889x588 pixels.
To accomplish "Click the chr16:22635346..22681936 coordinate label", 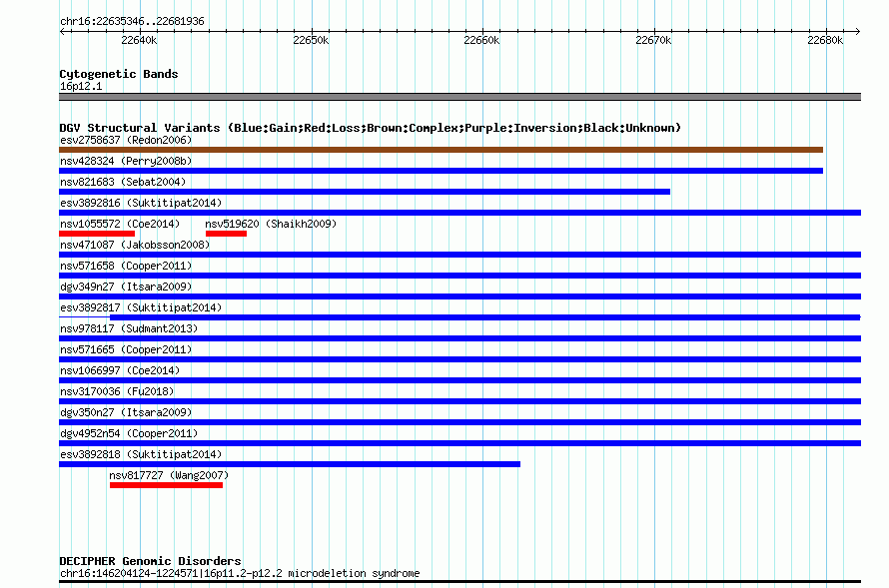I will [132, 21].
